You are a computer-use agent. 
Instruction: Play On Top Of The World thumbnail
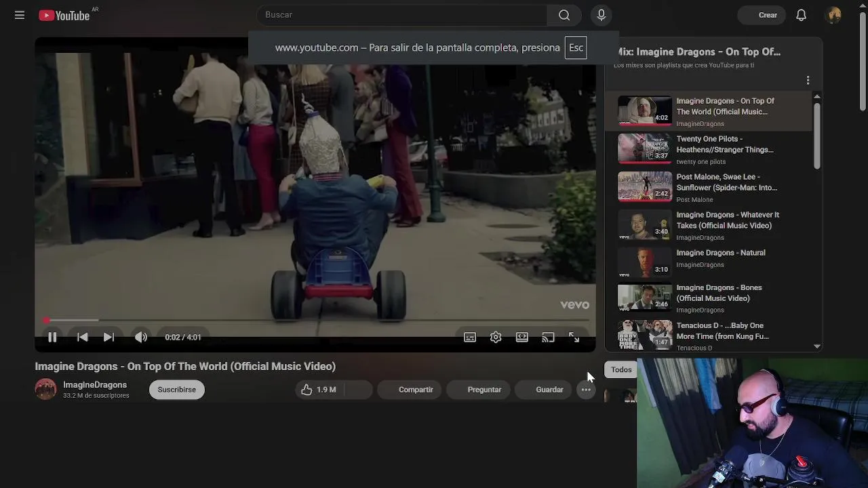(x=644, y=110)
